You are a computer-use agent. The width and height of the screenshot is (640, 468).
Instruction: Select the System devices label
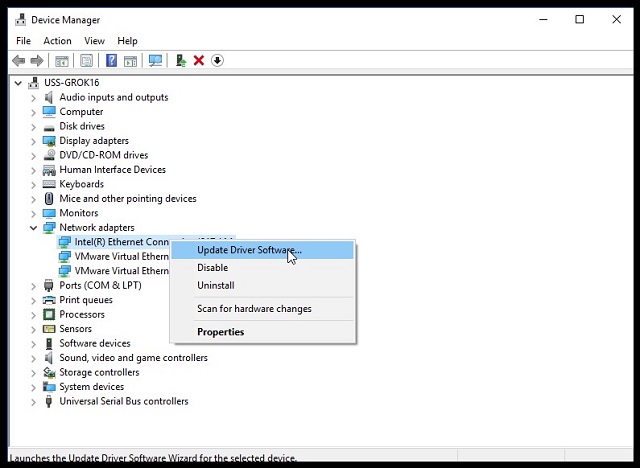click(91, 386)
